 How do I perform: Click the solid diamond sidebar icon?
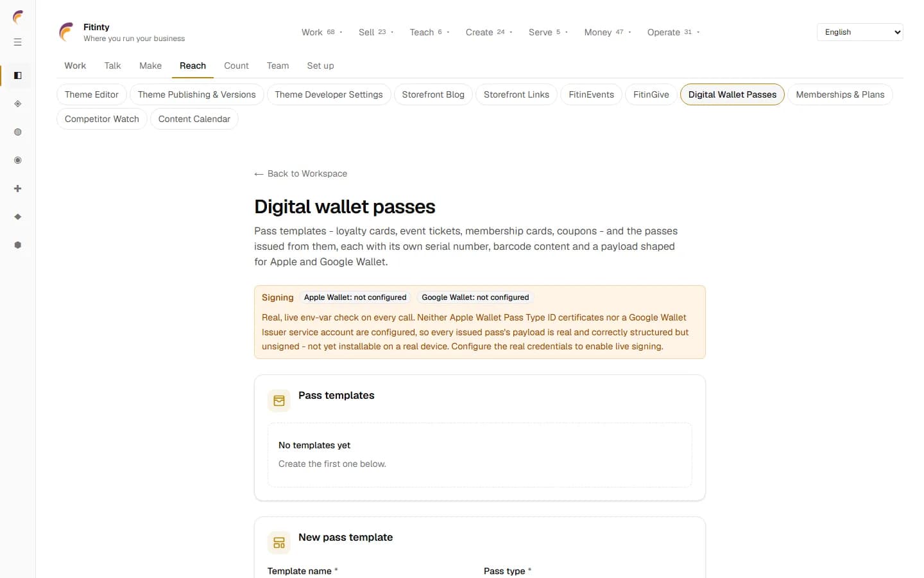(x=18, y=217)
